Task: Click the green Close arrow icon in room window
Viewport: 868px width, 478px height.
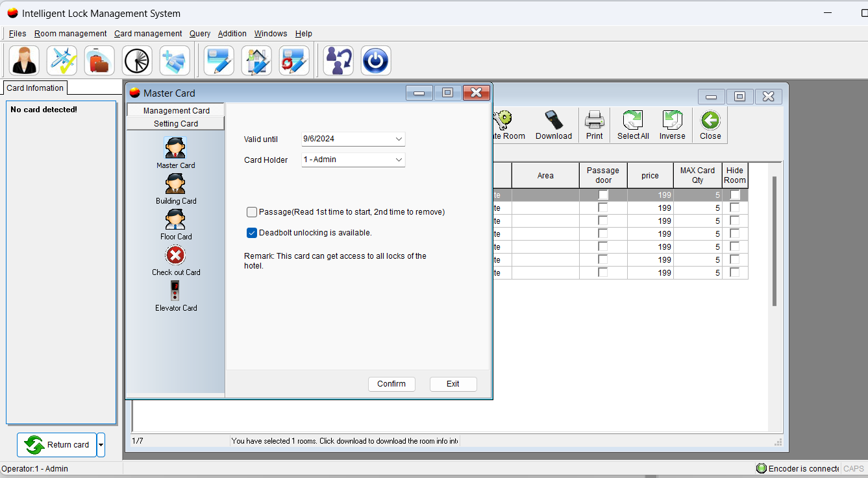Action: tap(710, 120)
